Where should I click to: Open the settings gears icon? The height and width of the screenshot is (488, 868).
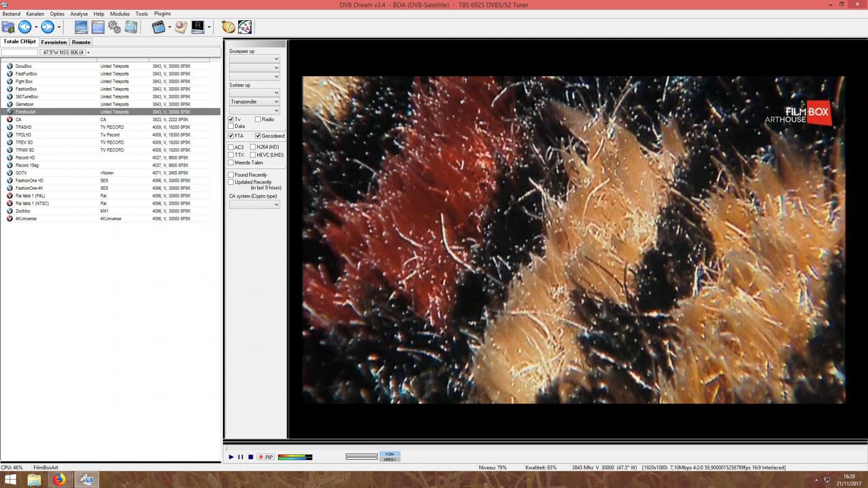[x=114, y=27]
